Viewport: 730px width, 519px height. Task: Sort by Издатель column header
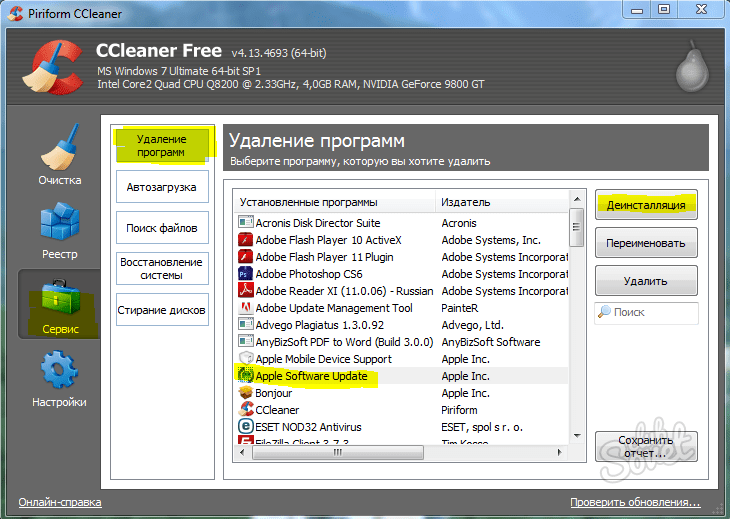[502, 202]
